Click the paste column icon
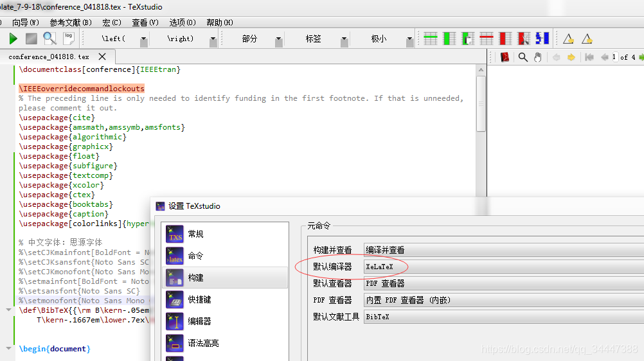Viewport: 644px width, 361px height. coord(468,39)
